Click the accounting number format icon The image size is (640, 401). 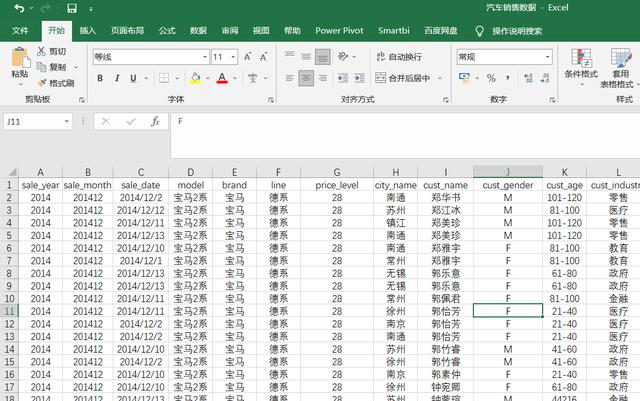464,78
